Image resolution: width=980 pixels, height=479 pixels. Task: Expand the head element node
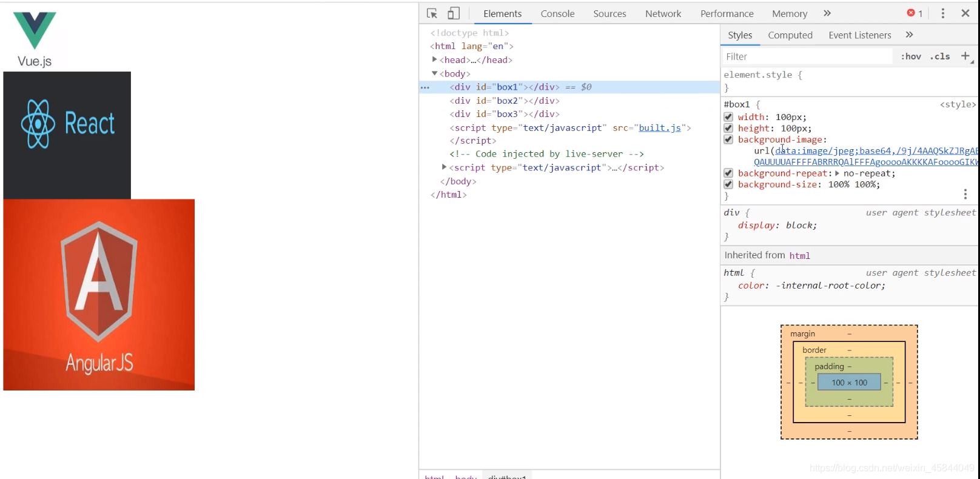pyautogui.click(x=434, y=59)
